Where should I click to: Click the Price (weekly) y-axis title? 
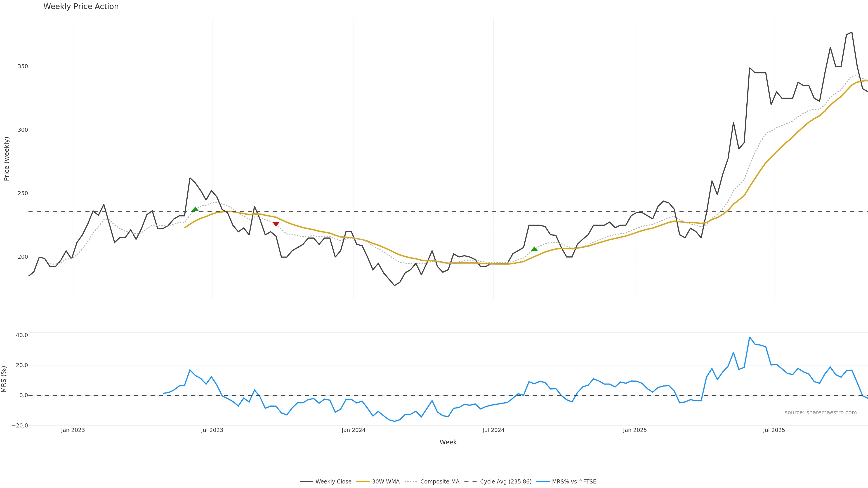pyautogui.click(x=6, y=159)
